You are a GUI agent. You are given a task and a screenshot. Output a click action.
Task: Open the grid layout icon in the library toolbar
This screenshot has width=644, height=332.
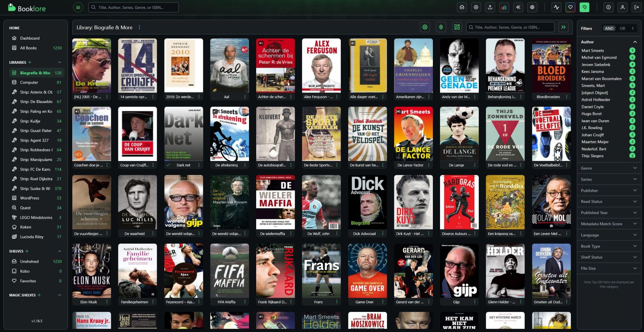[457, 27]
